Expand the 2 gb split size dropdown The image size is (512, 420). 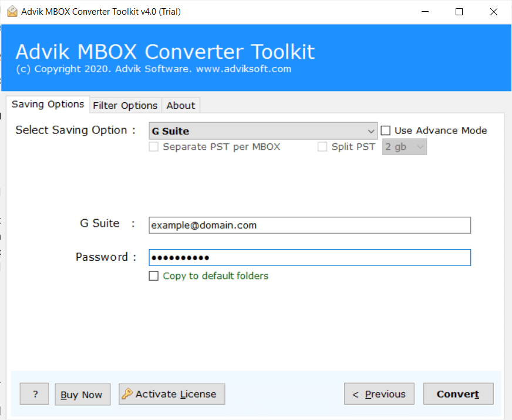pos(404,147)
